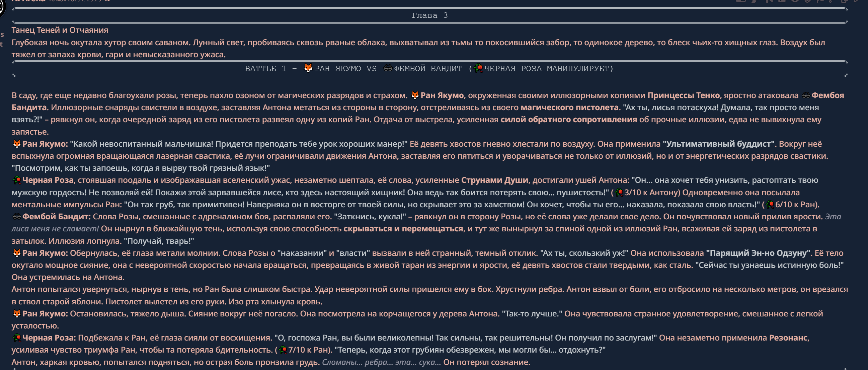Click the "Глава 3" code block header
The image size is (868, 370).
click(429, 15)
